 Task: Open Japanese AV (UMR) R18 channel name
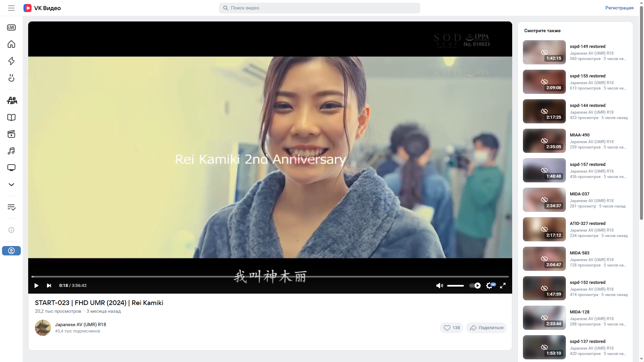(80, 324)
